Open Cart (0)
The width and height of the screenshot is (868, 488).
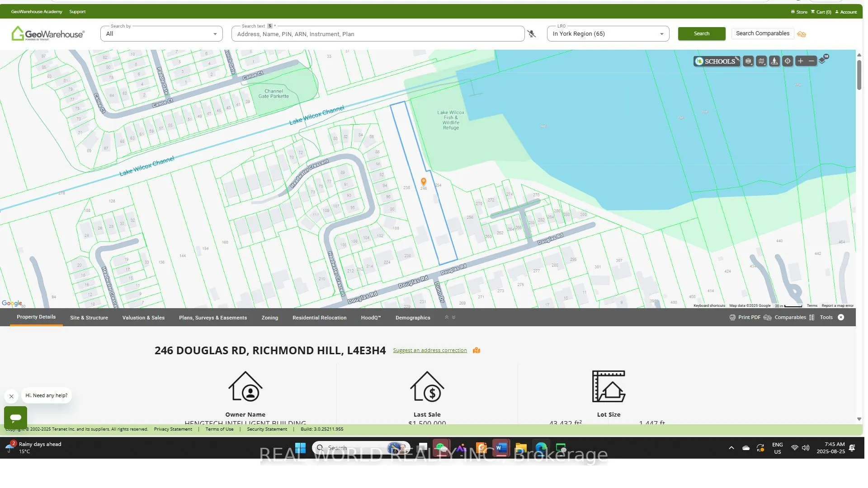(821, 12)
